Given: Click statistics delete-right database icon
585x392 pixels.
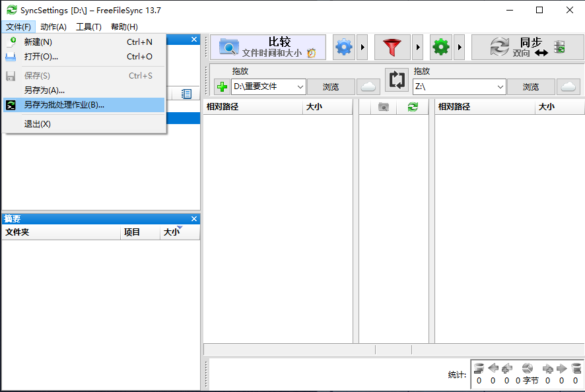Looking at the screenshot, I should point(576,368).
